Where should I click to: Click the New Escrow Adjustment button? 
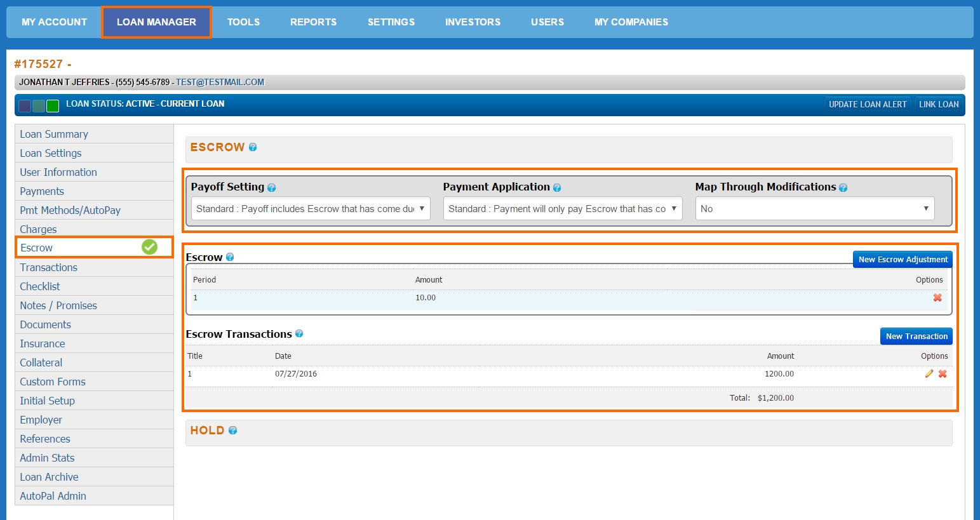click(903, 259)
